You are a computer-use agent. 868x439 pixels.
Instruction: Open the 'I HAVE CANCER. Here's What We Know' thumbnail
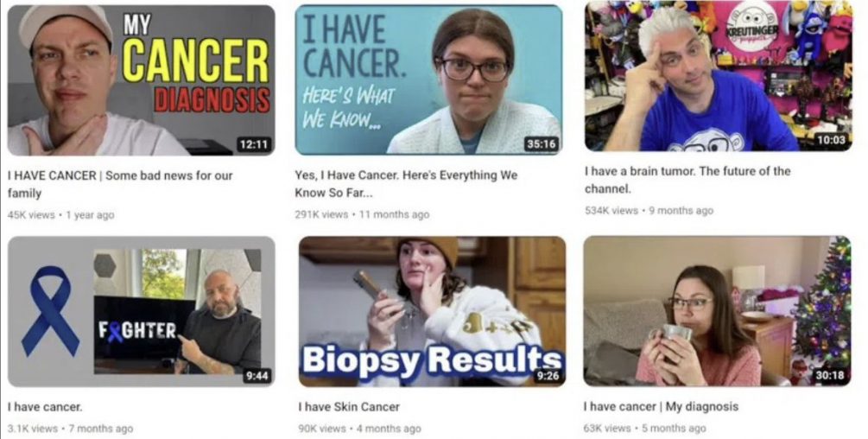428,80
